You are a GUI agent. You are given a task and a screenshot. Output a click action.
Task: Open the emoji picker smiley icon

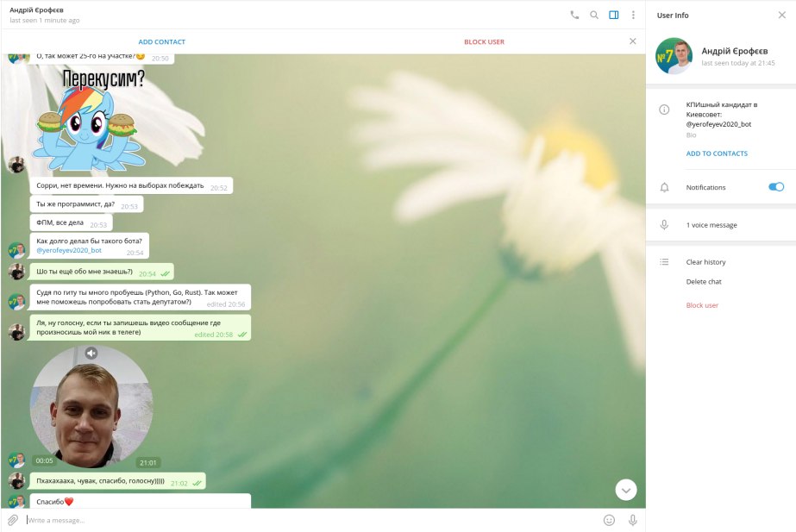click(x=609, y=520)
